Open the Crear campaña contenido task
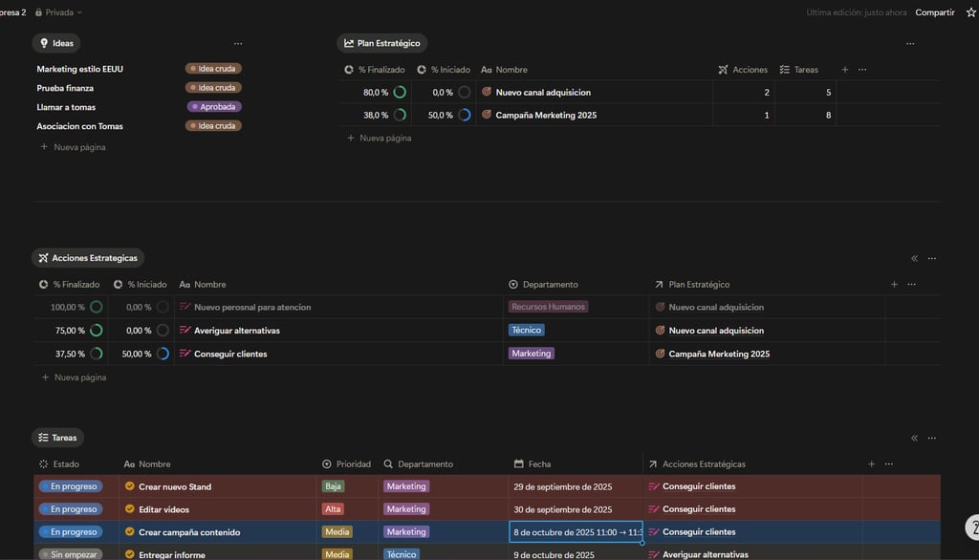The height and width of the screenshot is (560, 979). point(189,532)
